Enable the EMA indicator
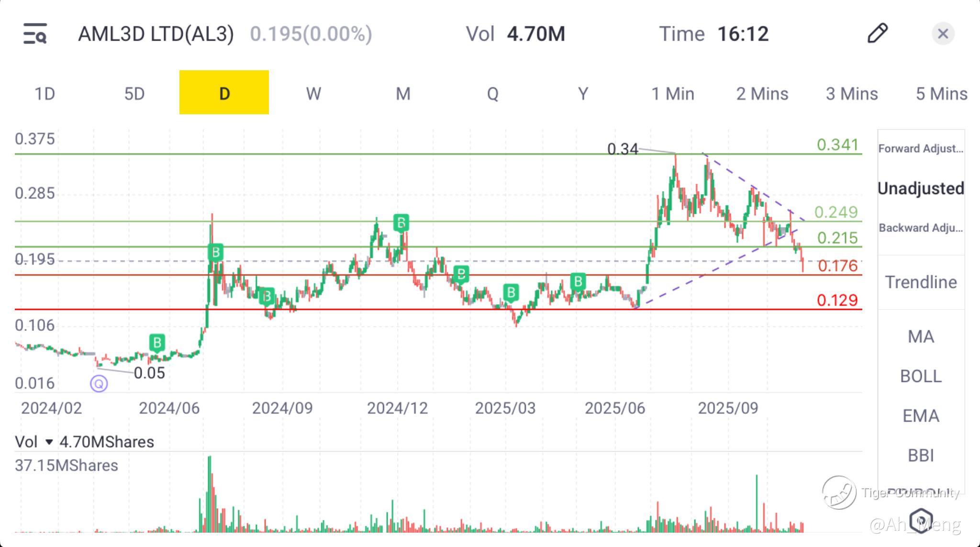Screen dimensions: 980x547 point(921,416)
